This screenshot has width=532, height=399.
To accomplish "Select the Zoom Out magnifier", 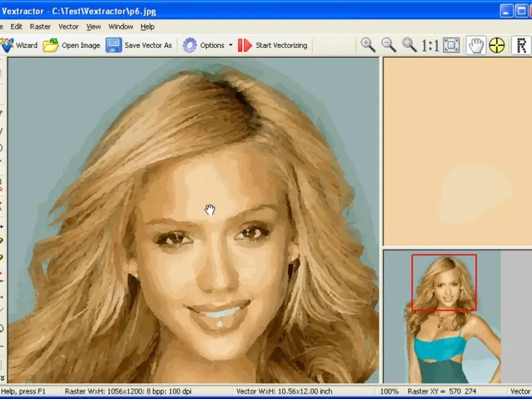I will tap(389, 45).
